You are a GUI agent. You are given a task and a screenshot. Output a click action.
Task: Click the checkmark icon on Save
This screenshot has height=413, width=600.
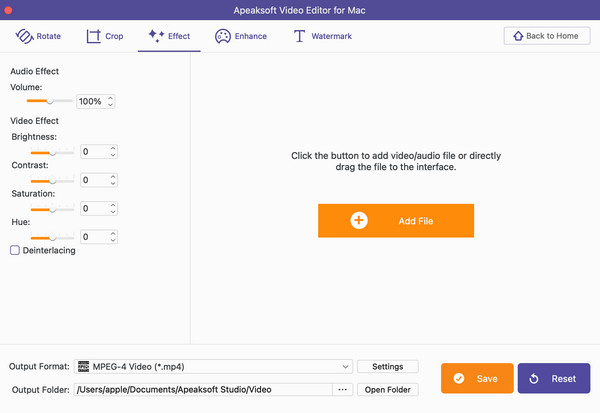click(459, 379)
